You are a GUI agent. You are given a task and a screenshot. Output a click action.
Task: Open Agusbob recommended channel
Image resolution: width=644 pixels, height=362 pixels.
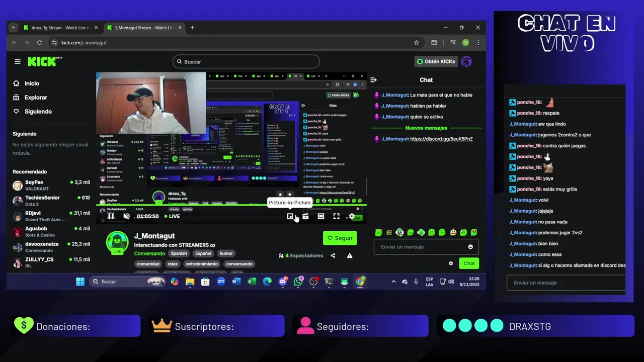point(51,231)
